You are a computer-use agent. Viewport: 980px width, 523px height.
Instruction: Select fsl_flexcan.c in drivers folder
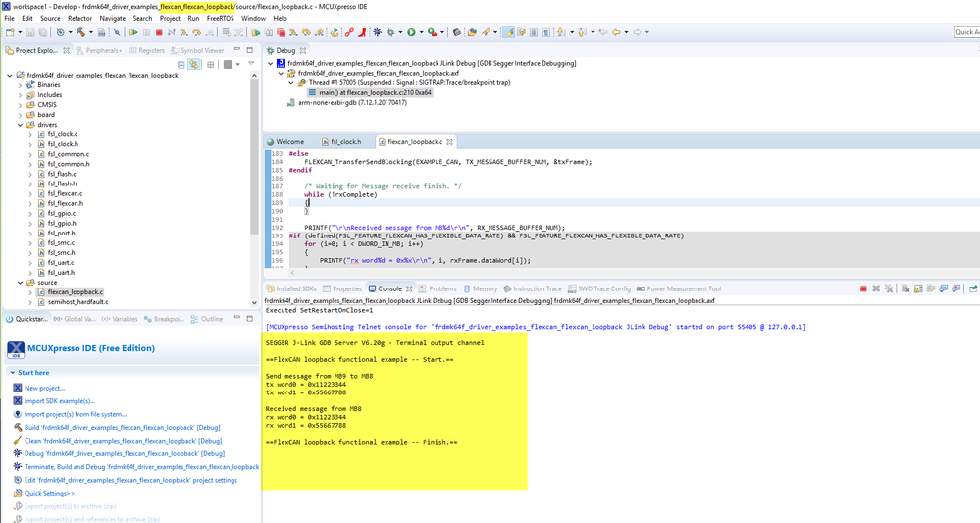click(65, 193)
